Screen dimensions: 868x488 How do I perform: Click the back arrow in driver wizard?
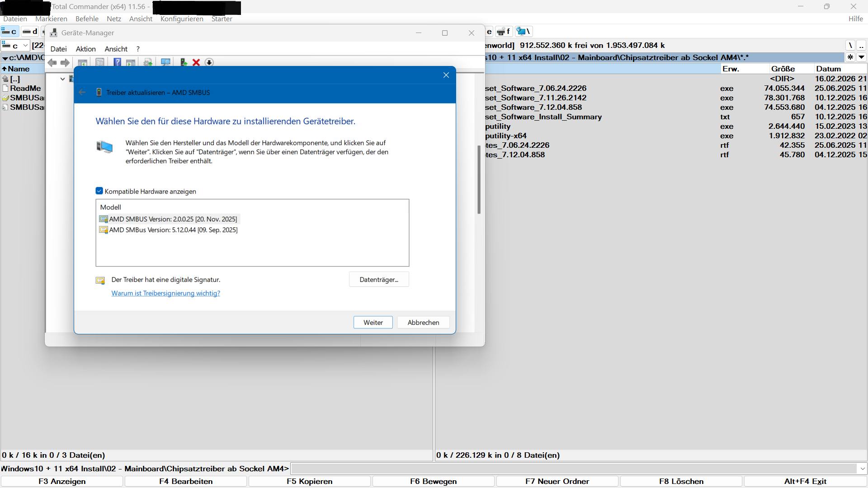click(x=82, y=92)
